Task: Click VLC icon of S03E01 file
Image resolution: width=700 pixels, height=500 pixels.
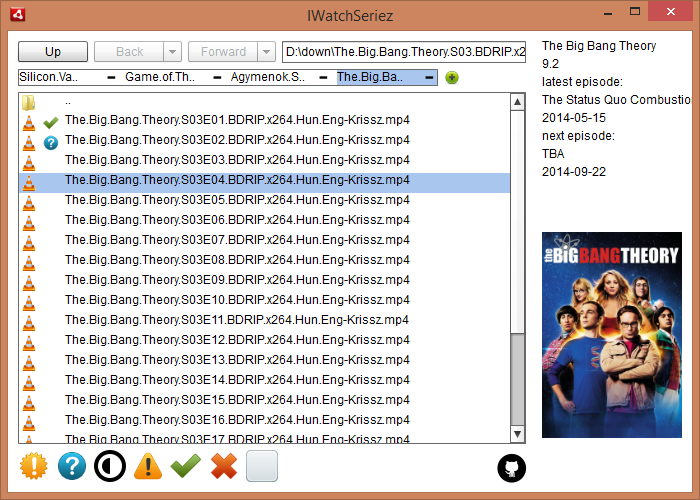Action: coord(29,123)
